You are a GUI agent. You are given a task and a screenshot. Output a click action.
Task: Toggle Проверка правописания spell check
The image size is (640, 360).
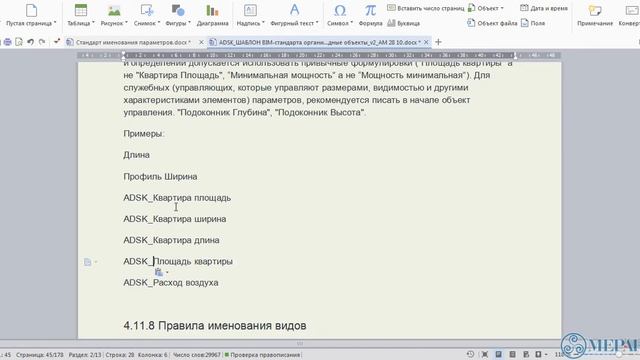click(262, 355)
